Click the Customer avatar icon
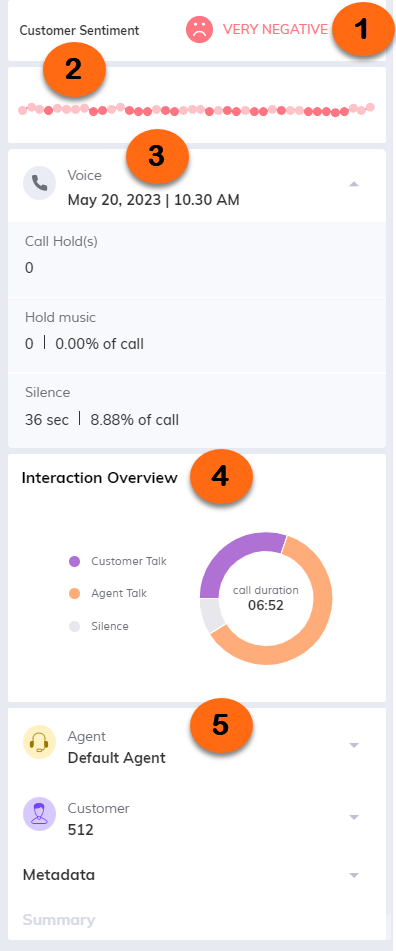396x951 pixels. tap(39, 814)
